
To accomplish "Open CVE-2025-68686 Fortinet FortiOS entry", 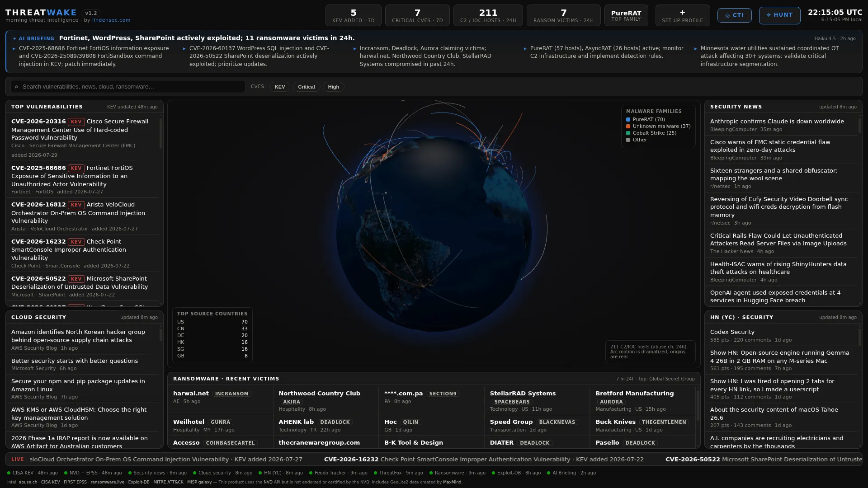I will 83,180.
